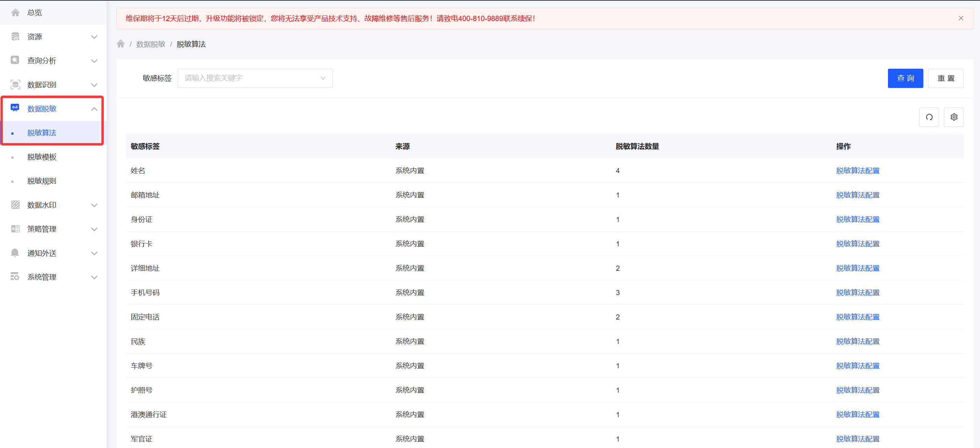Click the 查询分析 sidebar icon

(15, 60)
